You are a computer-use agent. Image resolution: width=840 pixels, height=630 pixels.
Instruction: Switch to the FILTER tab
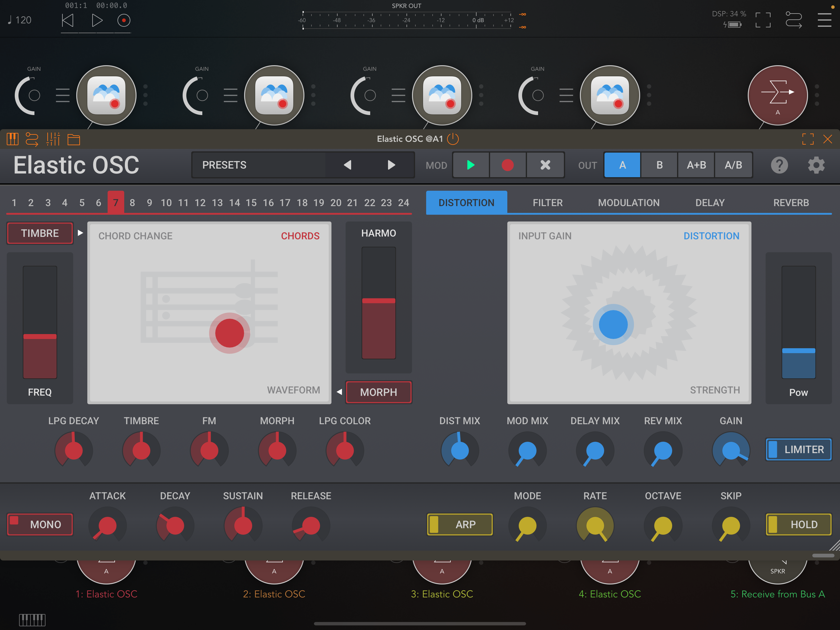(x=548, y=203)
